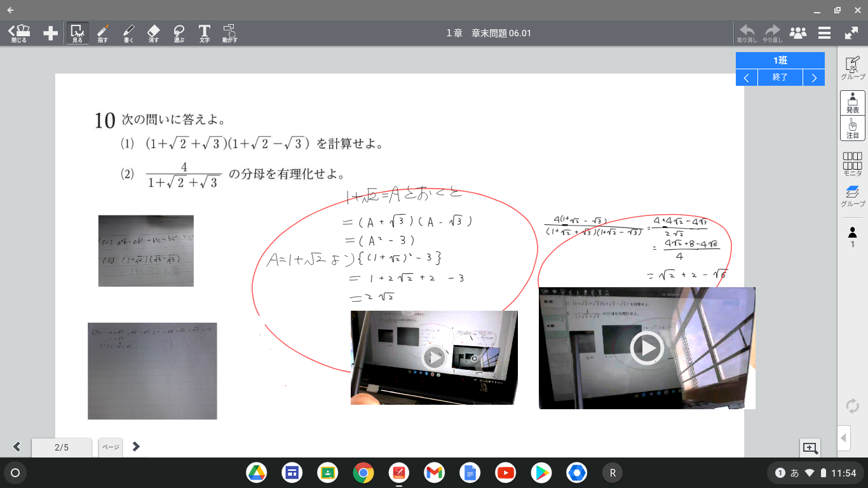Image resolution: width=868 pixels, height=488 pixels.
Task: Activate the 文字 text tool
Action: coord(204,33)
